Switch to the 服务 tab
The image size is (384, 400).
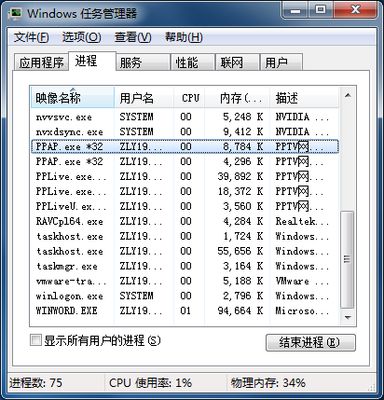pos(143,62)
